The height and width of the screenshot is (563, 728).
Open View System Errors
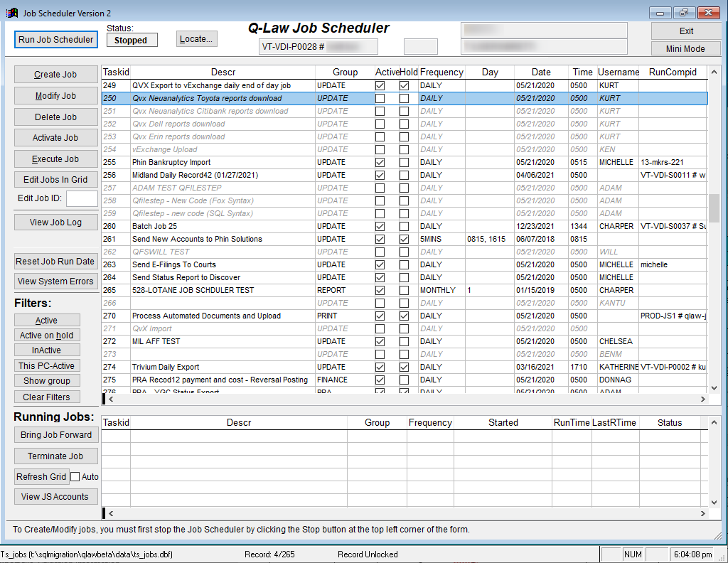pos(55,281)
